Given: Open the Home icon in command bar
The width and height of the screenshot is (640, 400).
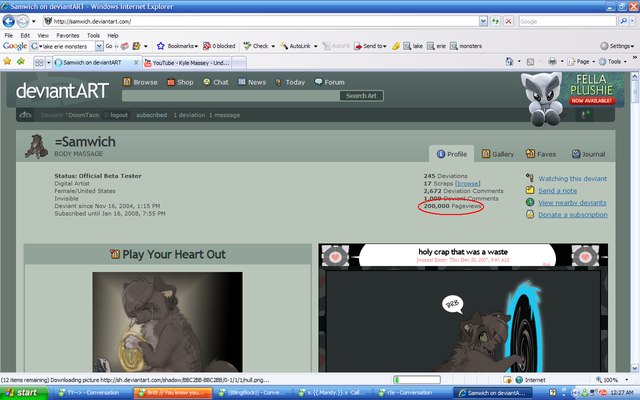Looking at the screenshot, I should tap(509, 62).
